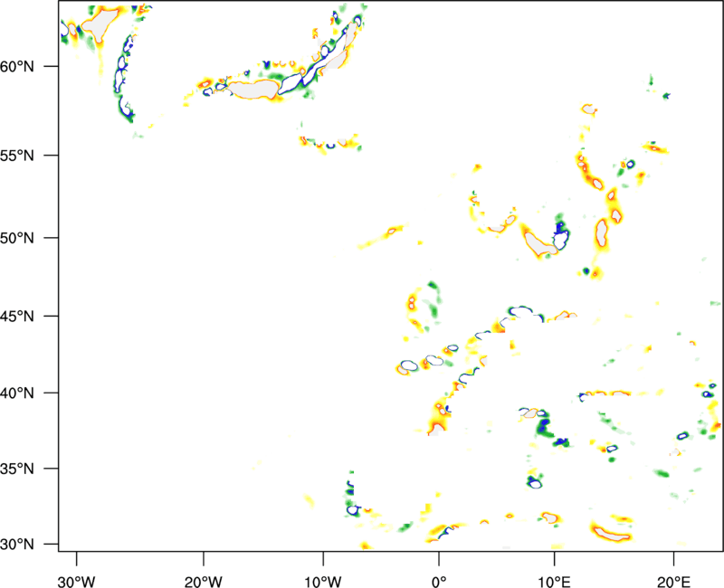
Task: Click the 40°N latitude label
Action: coord(17,394)
